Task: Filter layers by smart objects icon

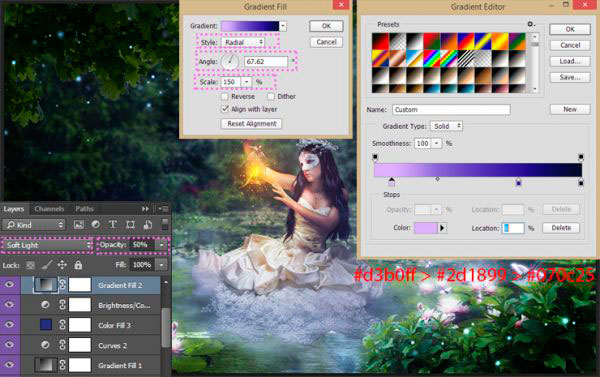Action: click(x=148, y=225)
